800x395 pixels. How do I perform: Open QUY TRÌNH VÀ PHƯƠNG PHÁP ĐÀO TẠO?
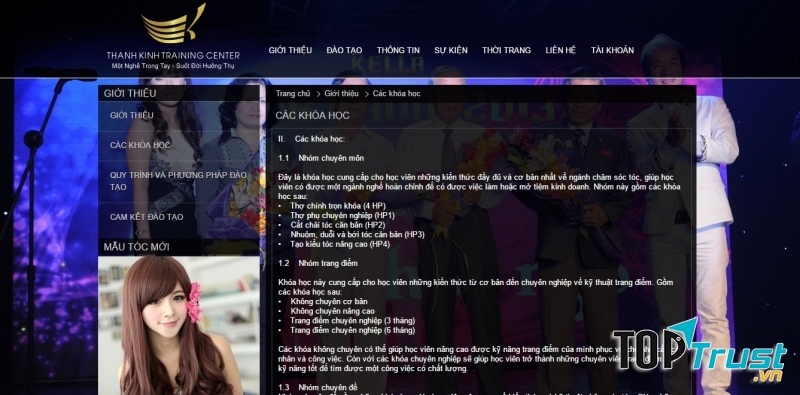178,181
